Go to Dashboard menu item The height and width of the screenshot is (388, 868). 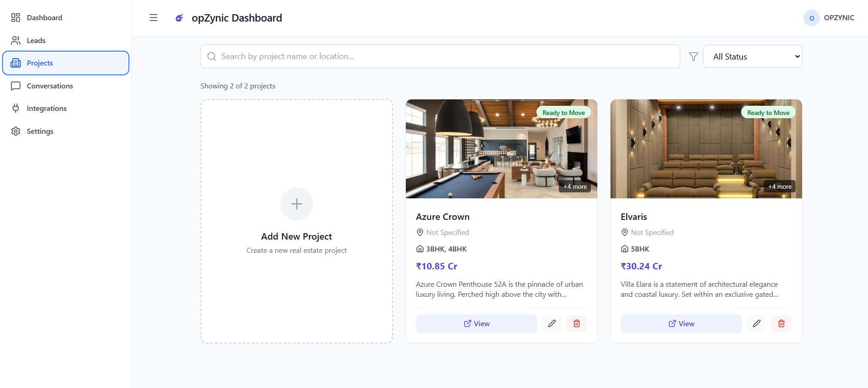pos(66,17)
